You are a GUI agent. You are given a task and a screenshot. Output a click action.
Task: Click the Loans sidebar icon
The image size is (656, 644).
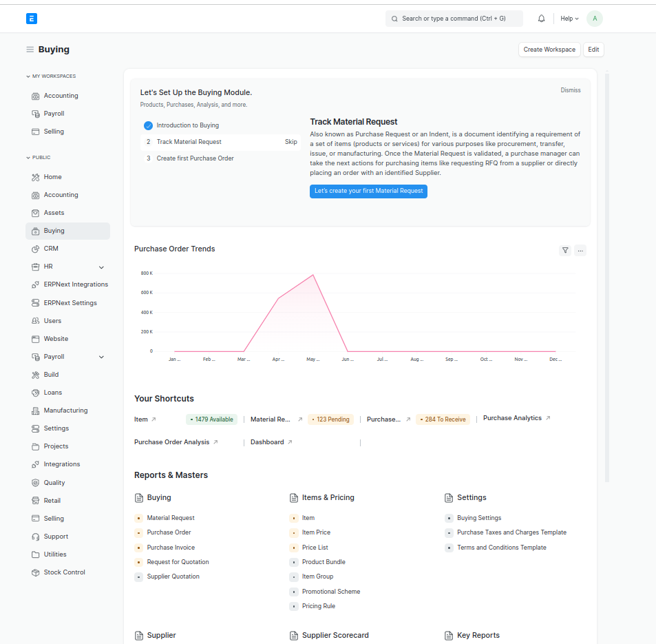point(36,393)
